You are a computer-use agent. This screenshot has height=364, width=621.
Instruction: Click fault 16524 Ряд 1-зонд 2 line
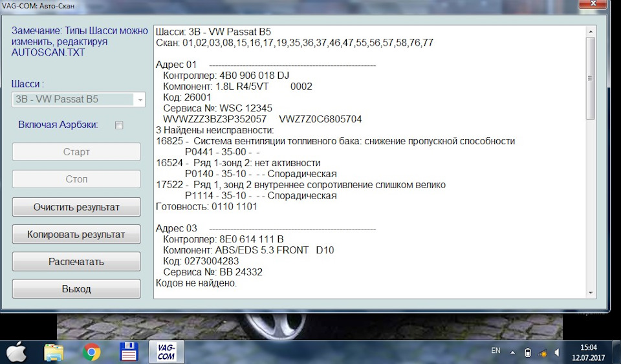(238, 163)
